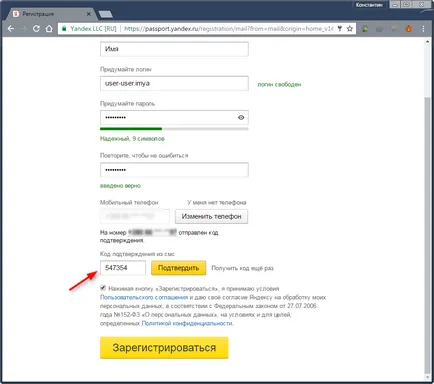Screen dimensions: 434x384
Task: Click the gray extension icon beside colorful one
Action: coord(380,29)
